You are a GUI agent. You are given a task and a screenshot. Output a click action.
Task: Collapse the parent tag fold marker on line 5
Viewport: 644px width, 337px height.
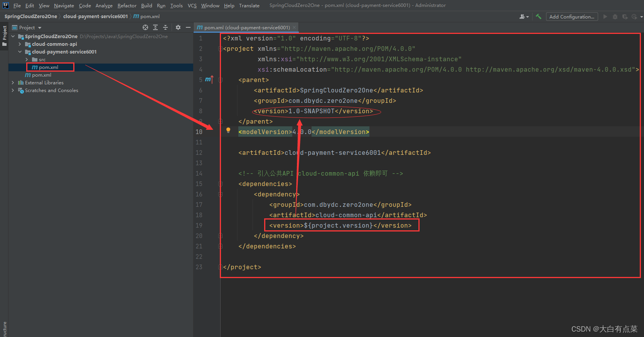[220, 80]
